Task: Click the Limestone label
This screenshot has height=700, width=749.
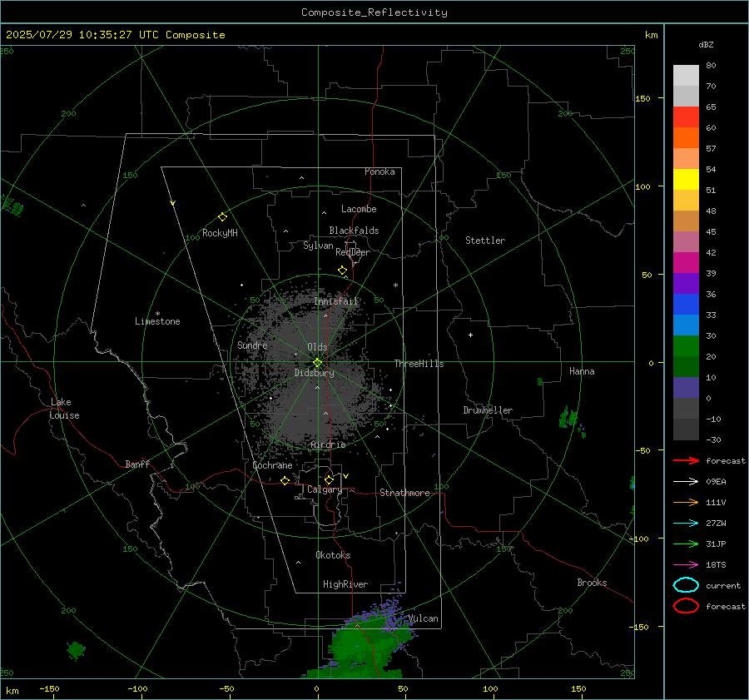Action: (x=157, y=321)
